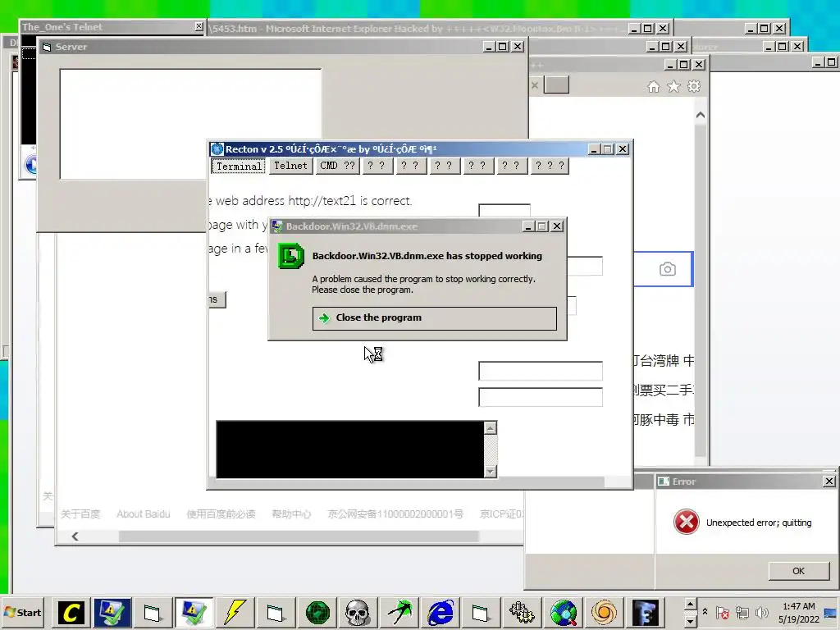Click the 关于百度 footer link
840x630 pixels.
80,514
